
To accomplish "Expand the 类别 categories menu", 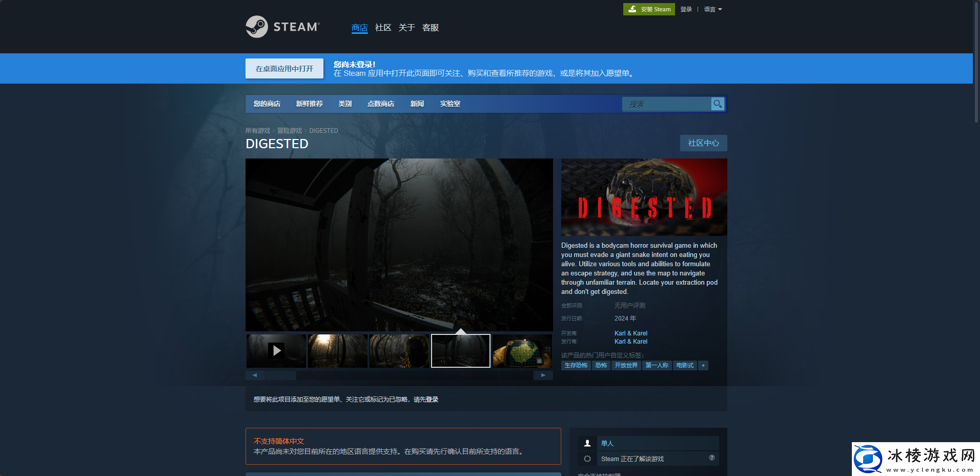I will (x=345, y=104).
